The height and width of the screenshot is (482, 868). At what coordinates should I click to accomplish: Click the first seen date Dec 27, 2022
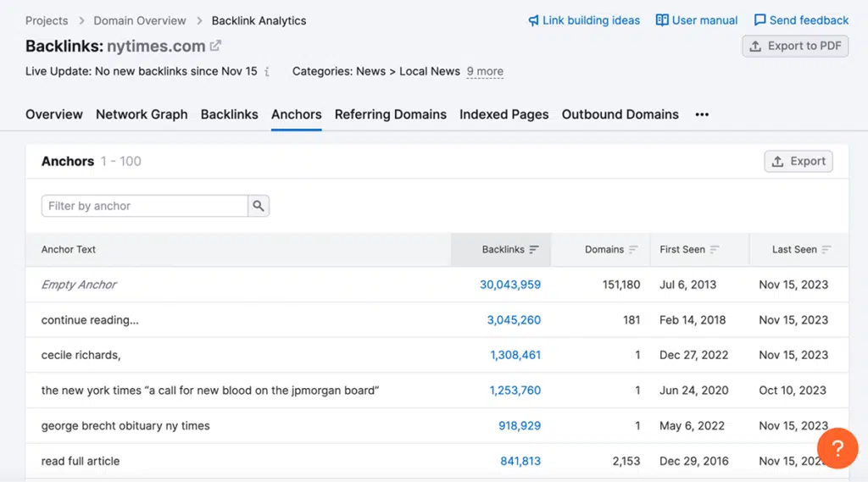tap(693, 355)
